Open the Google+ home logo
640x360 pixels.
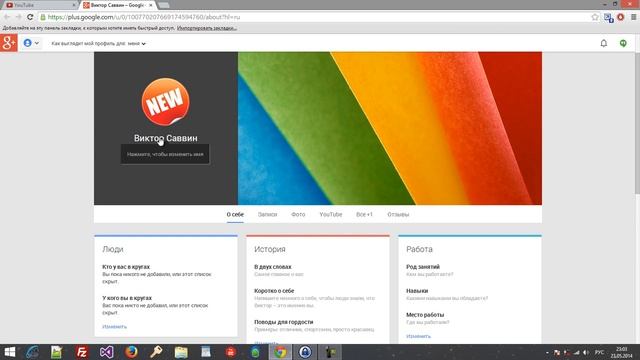pyautogui.click(x=9, y=43)
